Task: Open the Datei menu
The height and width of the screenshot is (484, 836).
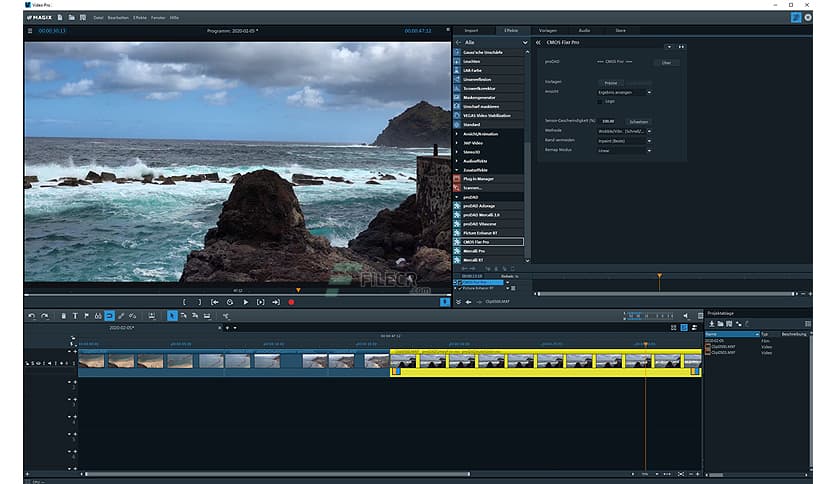Action: click(99, 18)
